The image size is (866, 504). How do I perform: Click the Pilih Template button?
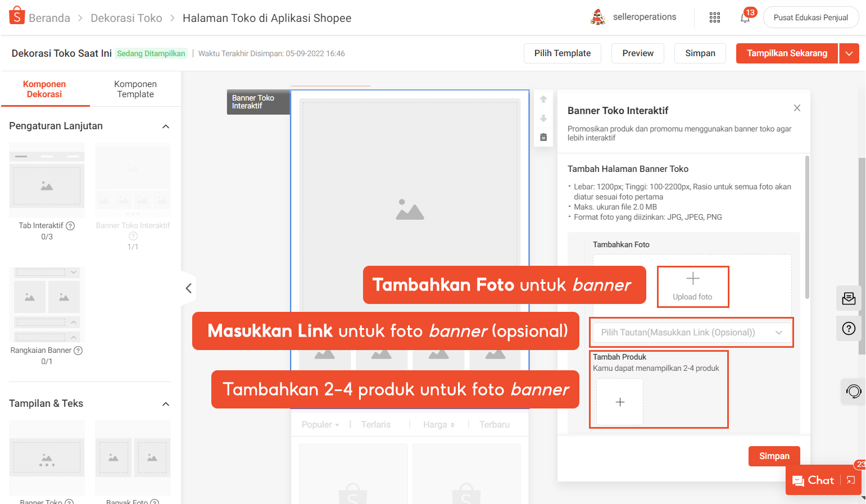[x=562, y=53]
